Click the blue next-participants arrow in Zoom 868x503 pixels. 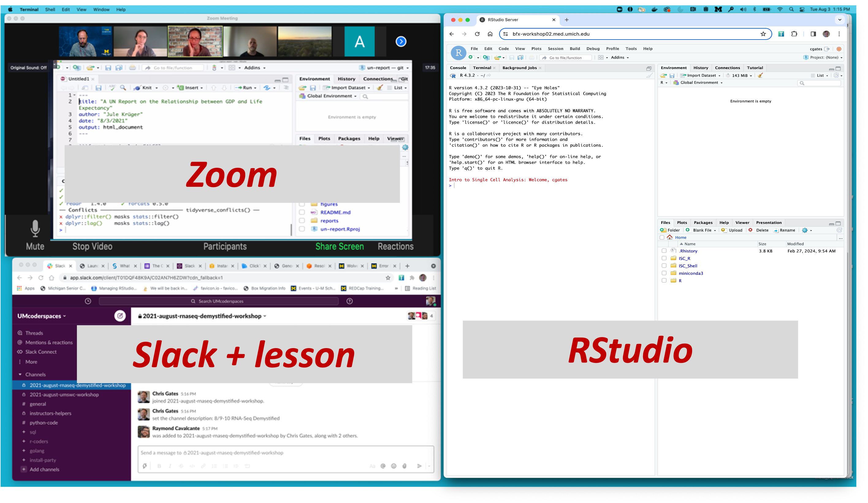tap(401, 42)
